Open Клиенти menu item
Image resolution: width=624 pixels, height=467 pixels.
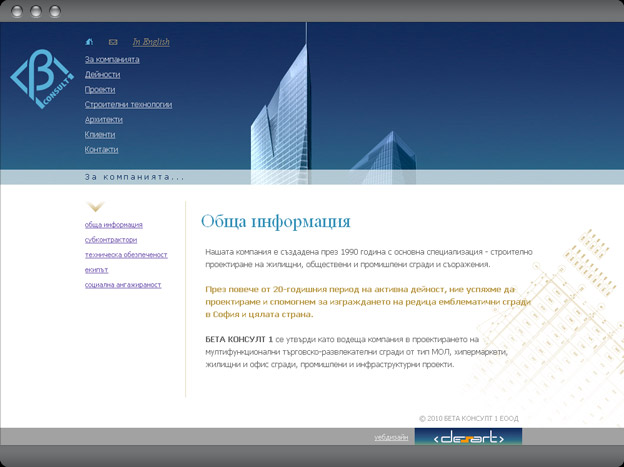point(100,135)
